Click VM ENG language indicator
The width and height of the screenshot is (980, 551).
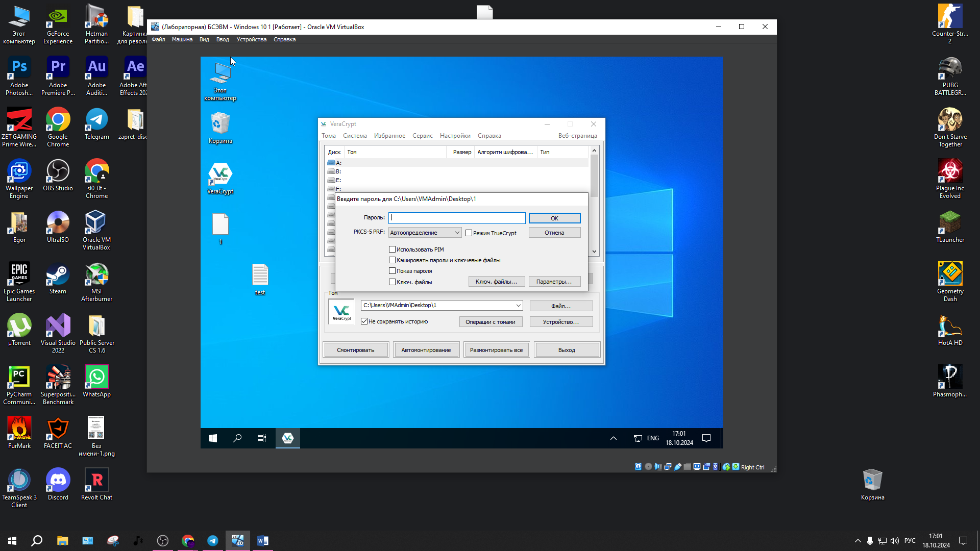(653, 438)
